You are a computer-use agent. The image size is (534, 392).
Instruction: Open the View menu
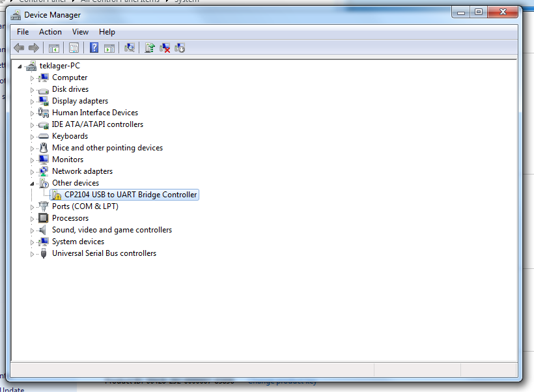click(80, 31)
